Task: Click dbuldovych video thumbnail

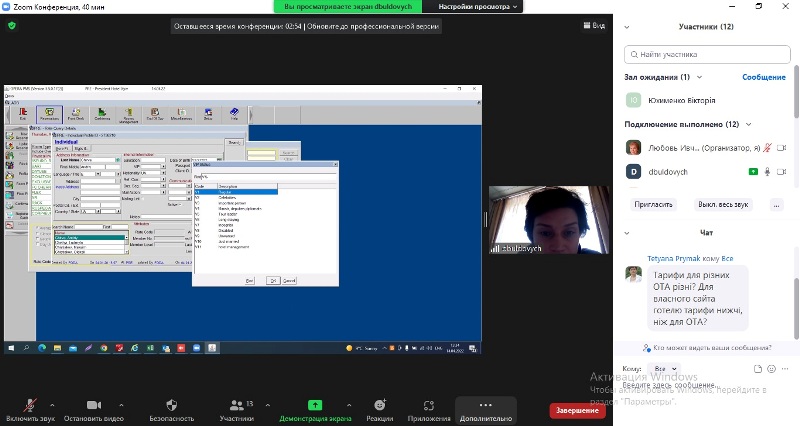Action: tap(549, 220)
